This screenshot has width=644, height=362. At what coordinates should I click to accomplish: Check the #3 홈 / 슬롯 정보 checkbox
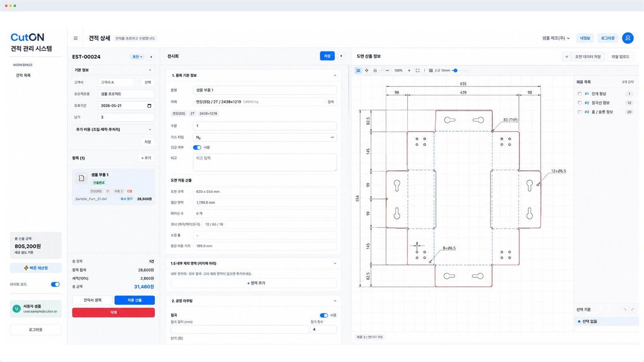(x=580, y=112)
